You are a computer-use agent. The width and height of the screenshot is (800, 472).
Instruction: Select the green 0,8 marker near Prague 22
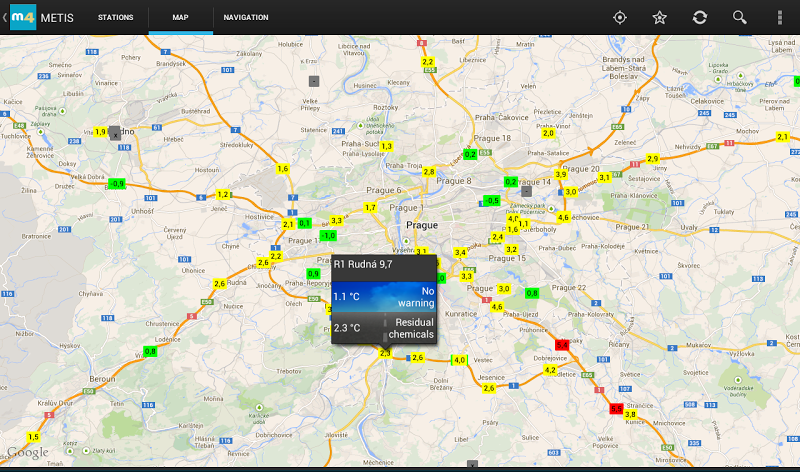coord(532,293)
